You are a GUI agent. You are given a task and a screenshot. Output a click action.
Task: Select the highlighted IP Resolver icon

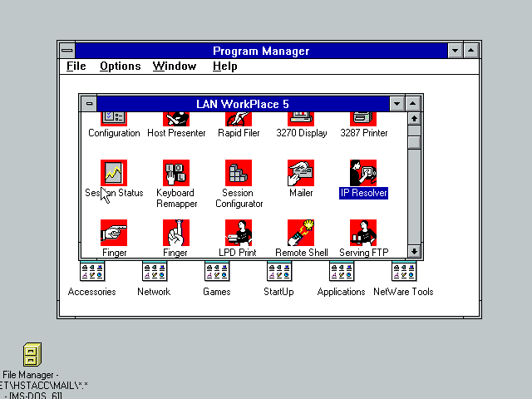[363, 173]
